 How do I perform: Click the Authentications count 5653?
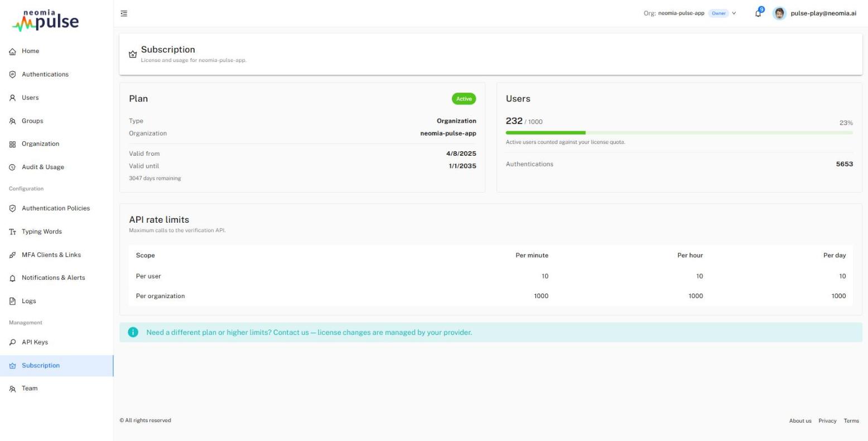click(844, 164)
